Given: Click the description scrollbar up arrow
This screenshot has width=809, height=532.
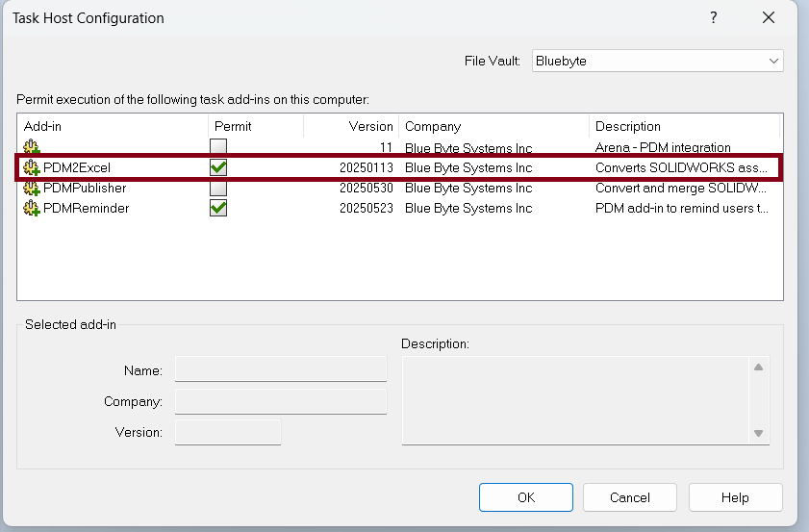Looking at the screenshot, I should point(758,367).
